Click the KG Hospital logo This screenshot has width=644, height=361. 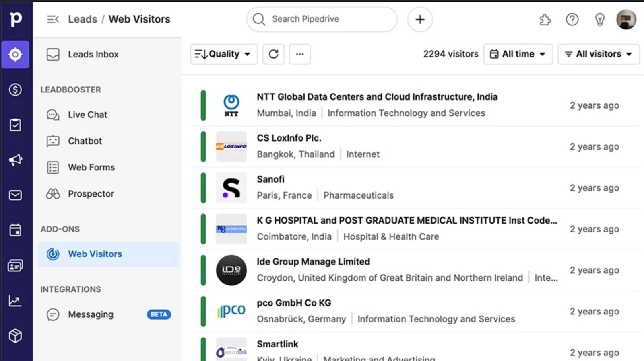231,229
